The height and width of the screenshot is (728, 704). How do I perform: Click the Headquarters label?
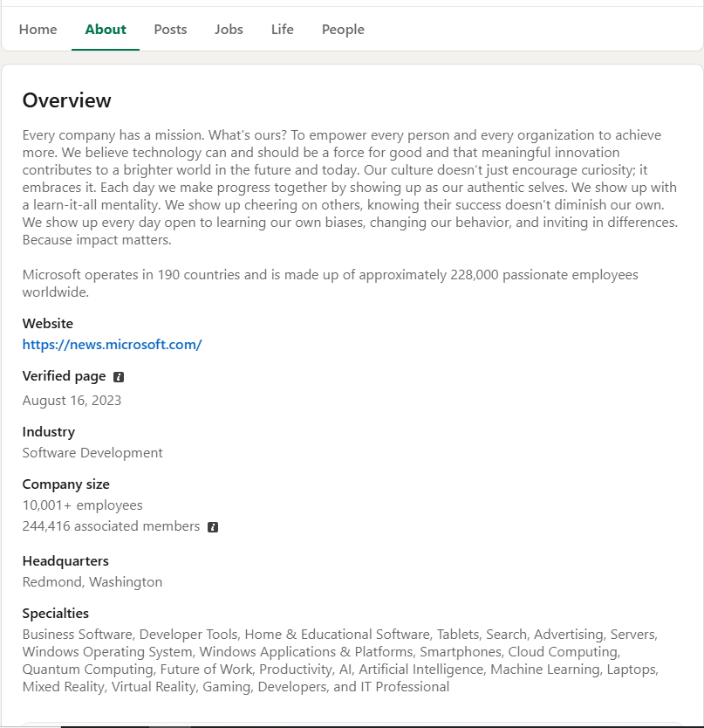(65, 561)
